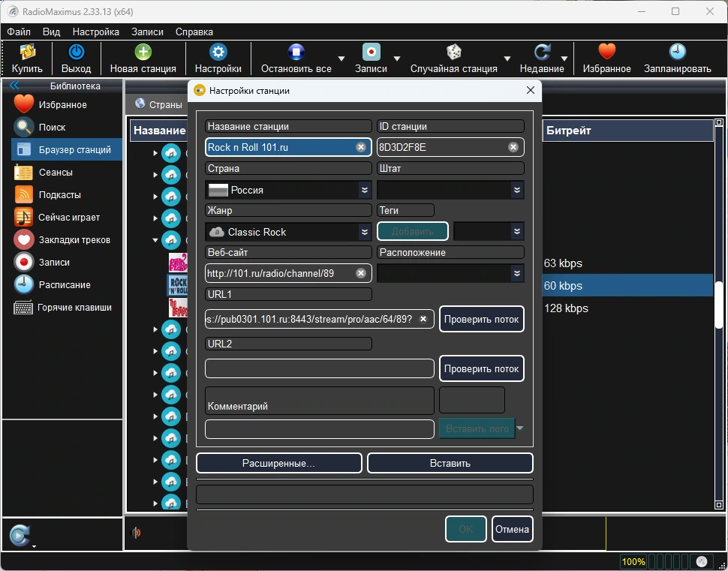
Task: Open the Вид menu
Action: point(52,32)
